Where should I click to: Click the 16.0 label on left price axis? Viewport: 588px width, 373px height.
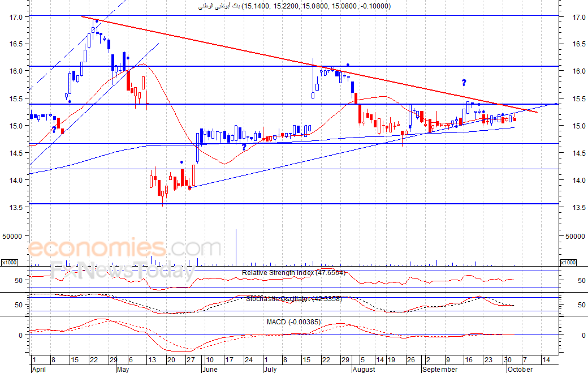pyautogui.click(x=16, y=71)
